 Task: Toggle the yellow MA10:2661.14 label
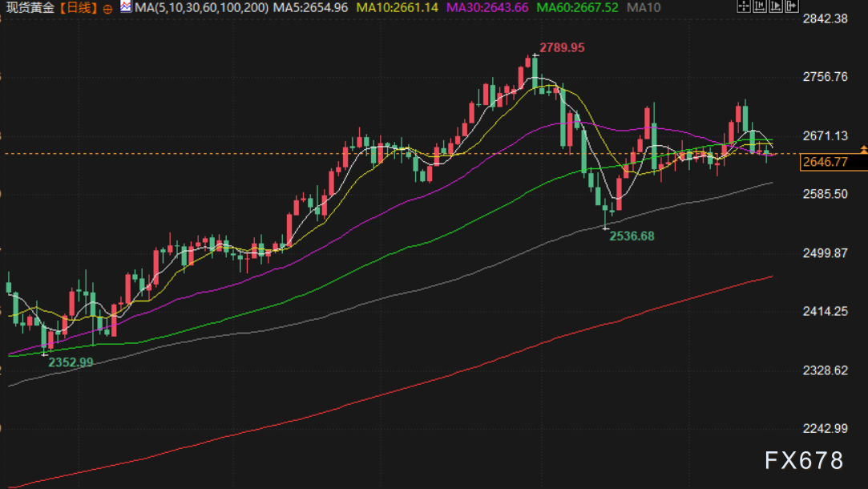397,8
